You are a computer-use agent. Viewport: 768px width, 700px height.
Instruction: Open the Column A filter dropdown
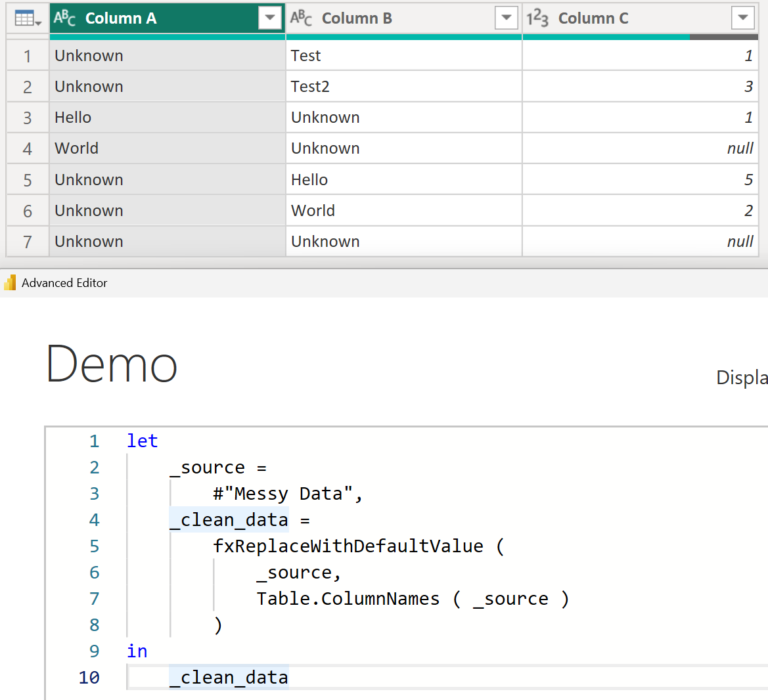[269, 18]
